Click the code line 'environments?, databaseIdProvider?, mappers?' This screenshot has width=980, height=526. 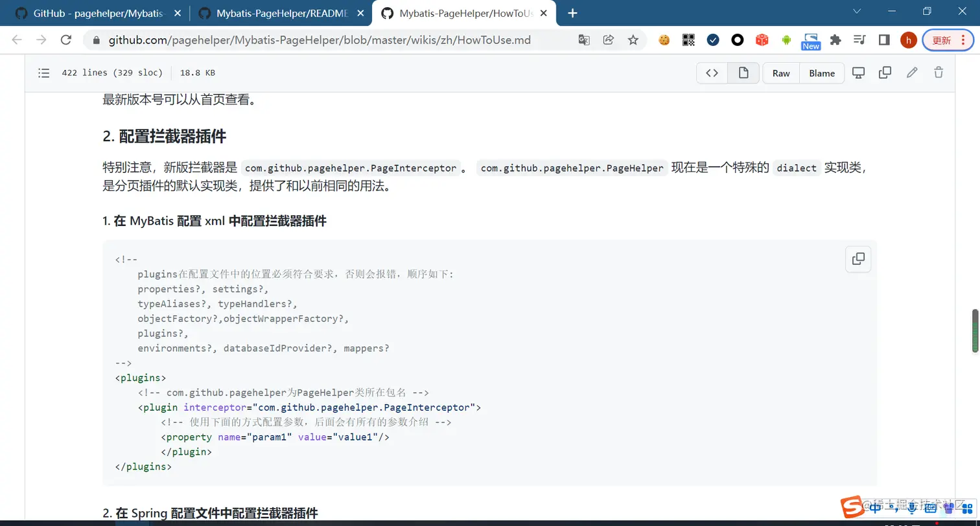263,349
